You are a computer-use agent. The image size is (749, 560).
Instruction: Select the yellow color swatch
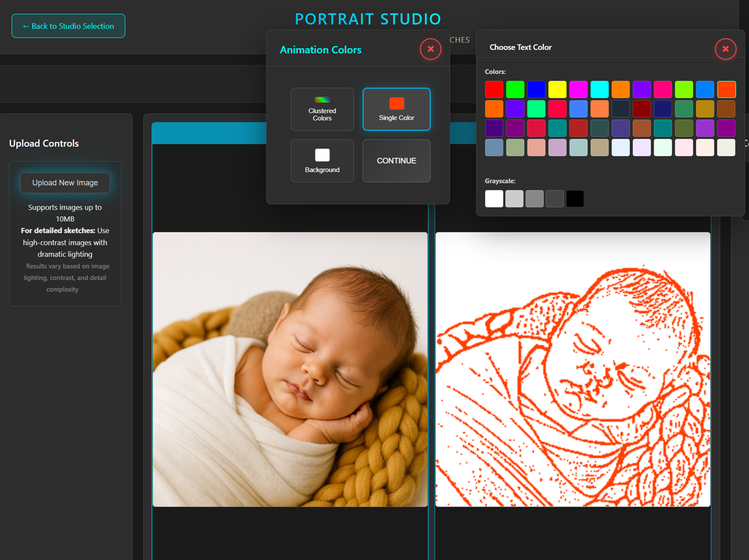(x=557, y=89)
